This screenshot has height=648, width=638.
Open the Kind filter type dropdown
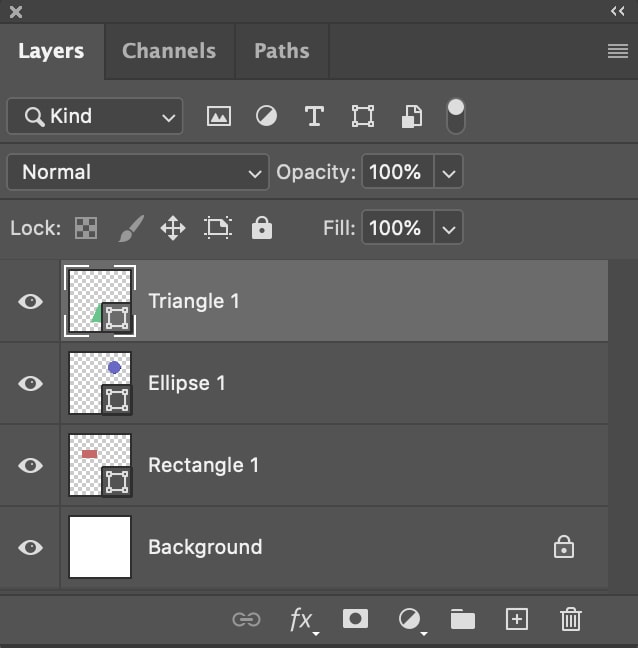tap(95, 116)
